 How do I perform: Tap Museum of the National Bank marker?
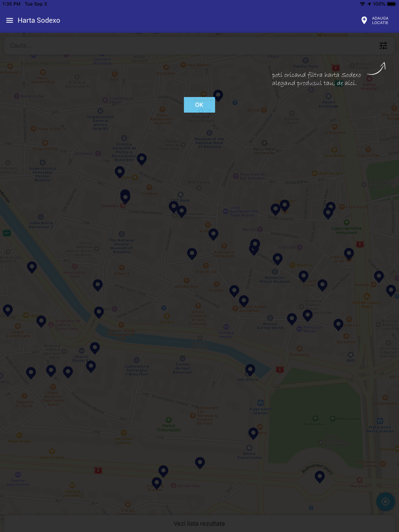tap(209, 133)
